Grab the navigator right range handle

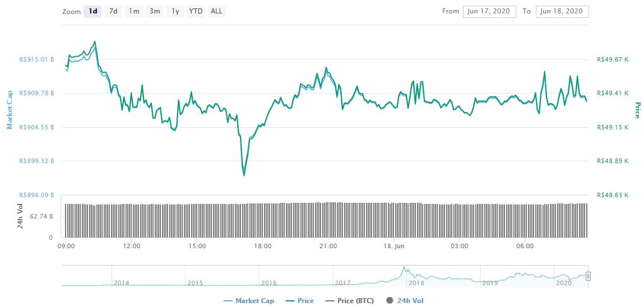(588, 276)
